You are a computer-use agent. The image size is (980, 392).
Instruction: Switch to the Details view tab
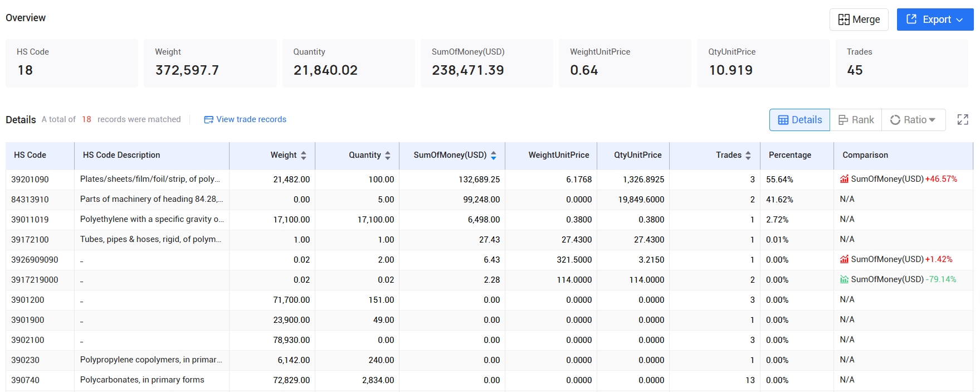(799, 120)
